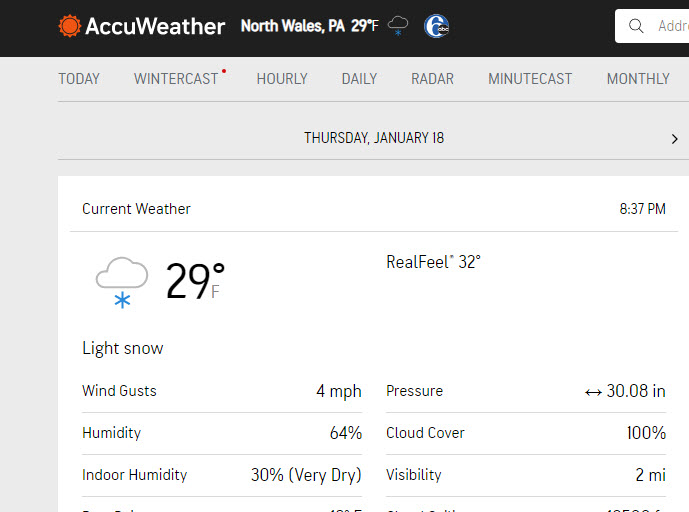
Task: Click the Current Weather heading
Action: point(136,209)
